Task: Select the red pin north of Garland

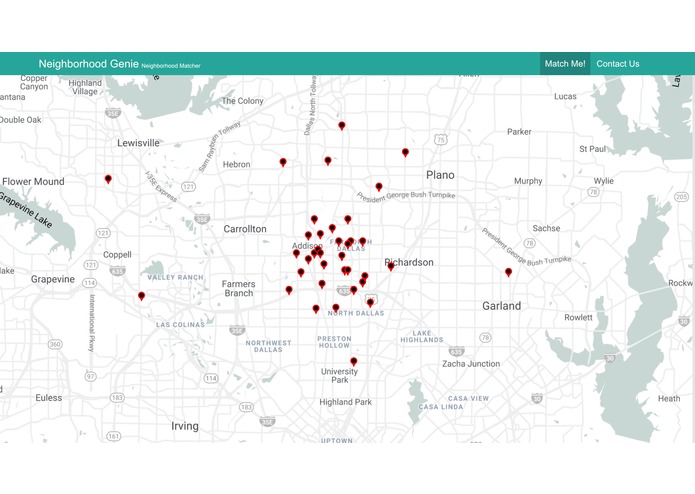Action: 508,272
